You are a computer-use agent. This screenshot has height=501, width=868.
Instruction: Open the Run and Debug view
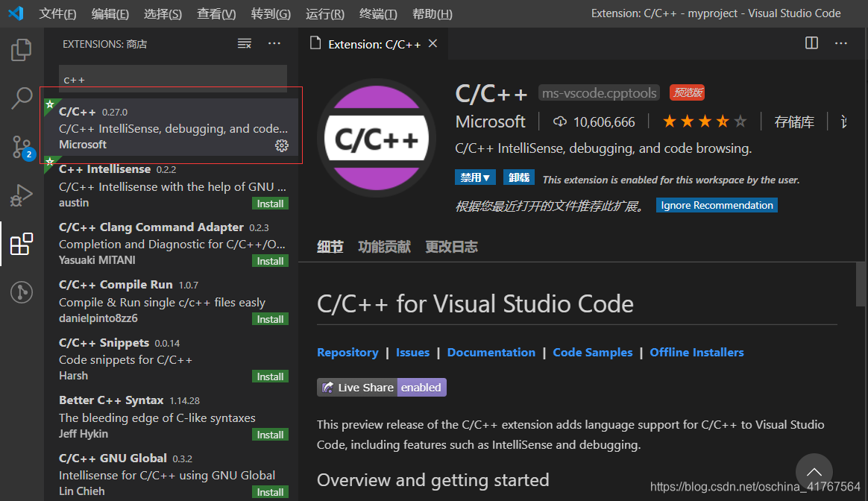(22, 195)
